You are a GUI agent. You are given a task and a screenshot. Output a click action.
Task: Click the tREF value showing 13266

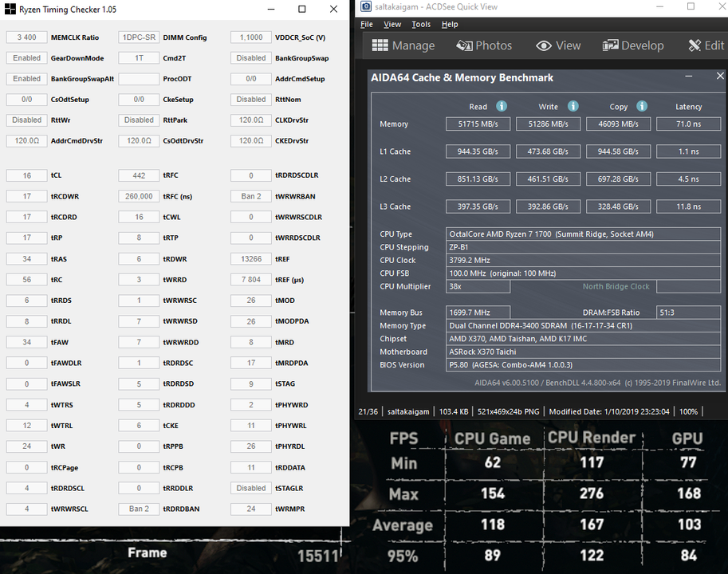point(251,259)
